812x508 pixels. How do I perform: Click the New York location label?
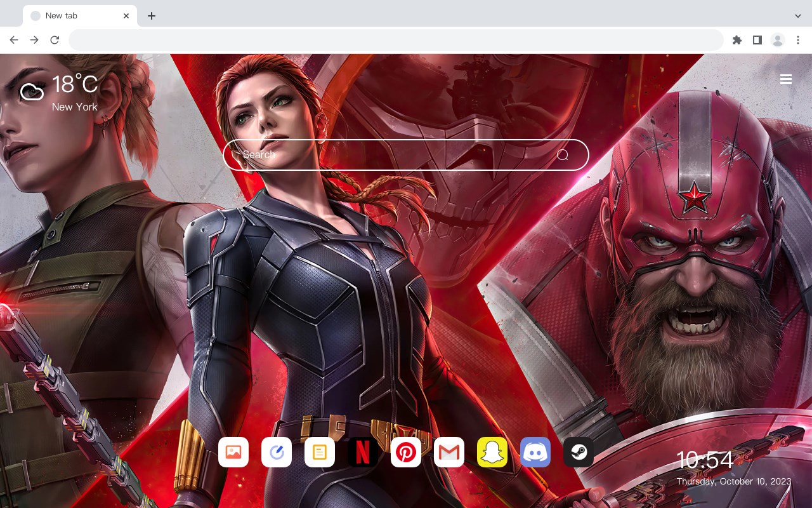[75, 107]
